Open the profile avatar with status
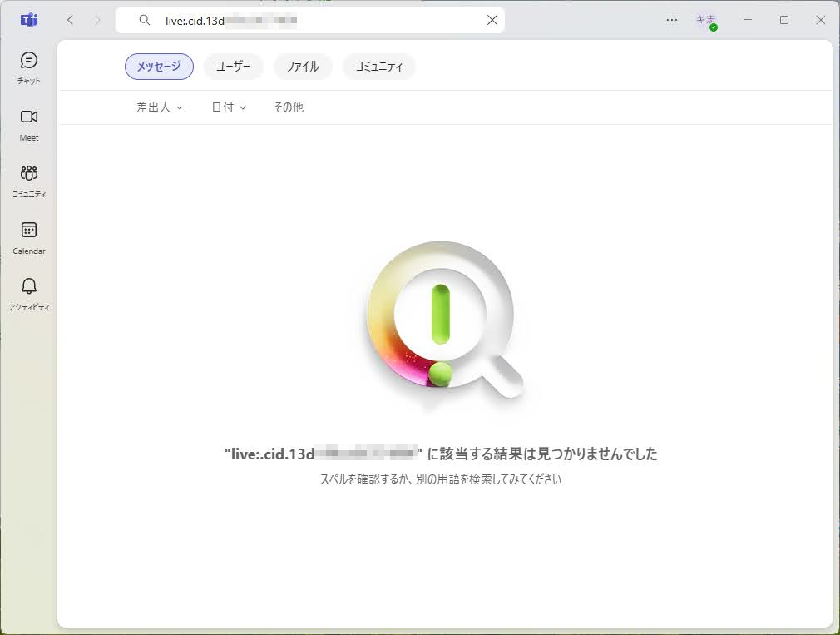Image resolution: width=840 pixels, height=635 pixels. [x=706, y=21]
